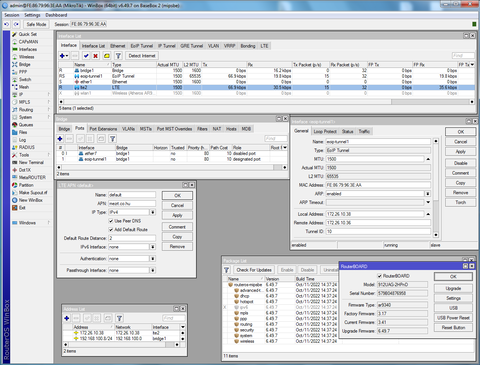
Task: Open IP Type dropdown in LTE APN
Action: pos(153,212)
